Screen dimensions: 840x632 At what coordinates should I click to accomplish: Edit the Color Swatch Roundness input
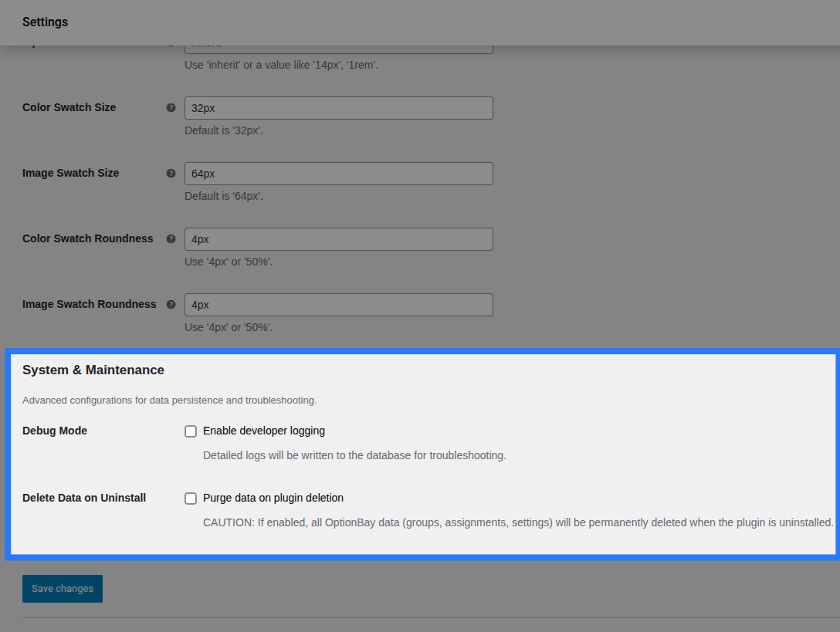click(339, 239)
